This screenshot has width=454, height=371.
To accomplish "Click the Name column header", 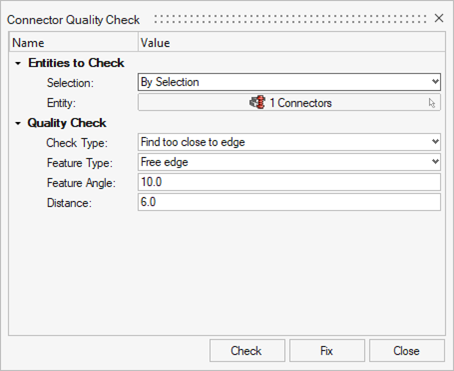I will click(x=74, y=43).
